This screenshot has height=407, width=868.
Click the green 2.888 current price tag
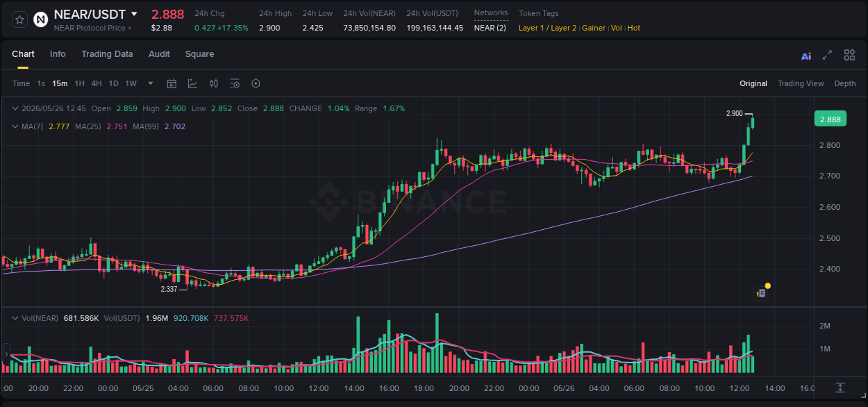pos(830,119)
